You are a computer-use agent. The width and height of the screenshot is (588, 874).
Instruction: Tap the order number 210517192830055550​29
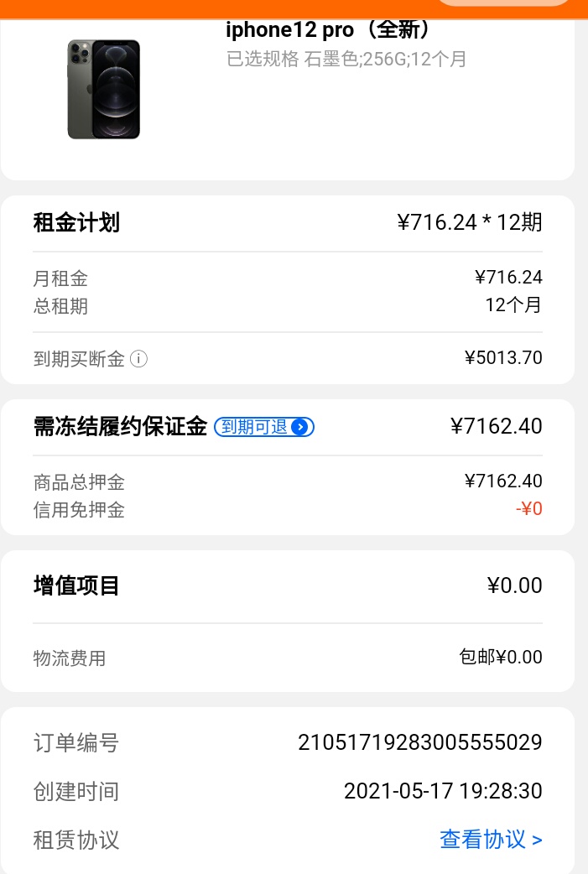420,742
